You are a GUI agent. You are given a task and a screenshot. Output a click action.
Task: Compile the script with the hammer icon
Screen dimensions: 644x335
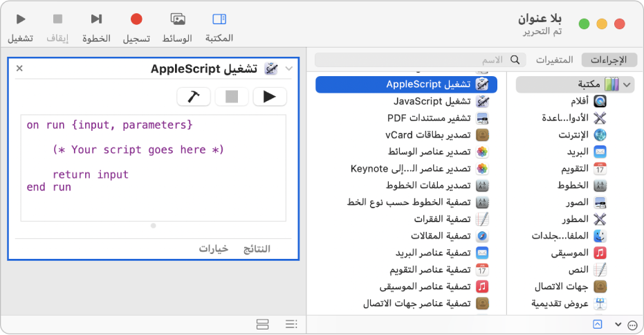[194, 97]
